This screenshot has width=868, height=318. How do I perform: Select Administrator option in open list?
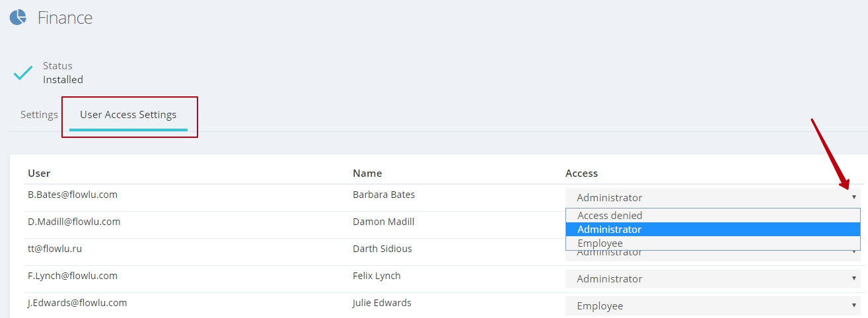713,230
